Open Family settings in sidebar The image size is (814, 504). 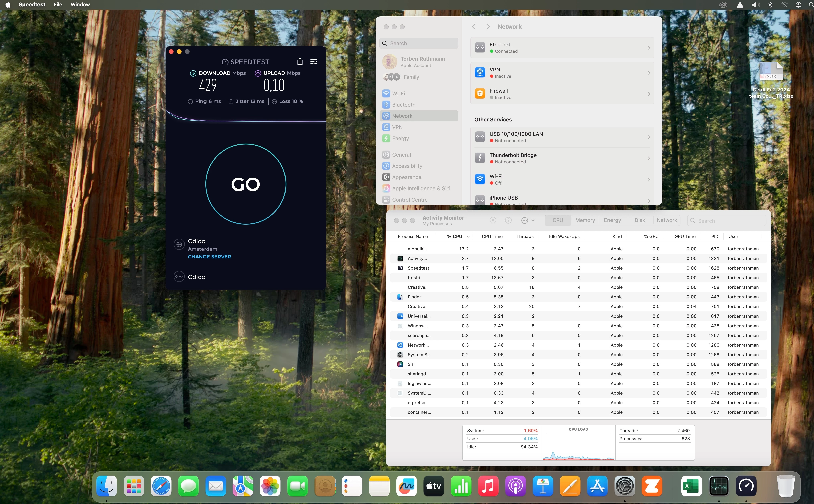(419, 77)
